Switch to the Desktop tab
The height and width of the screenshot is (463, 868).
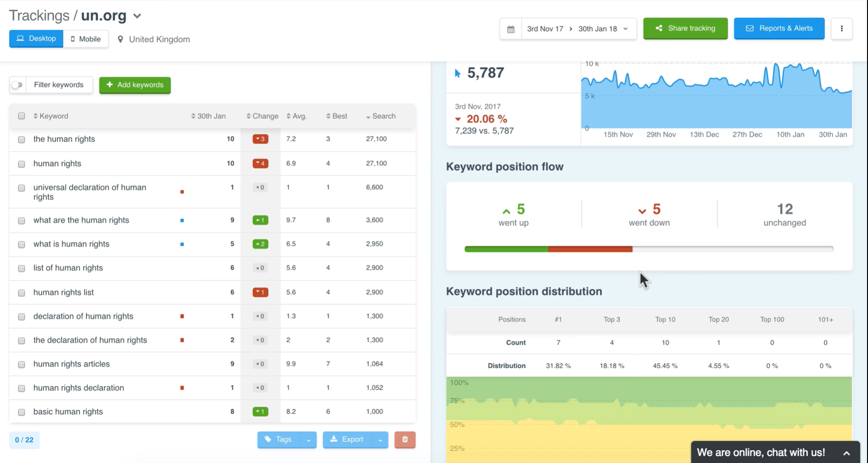36,39
